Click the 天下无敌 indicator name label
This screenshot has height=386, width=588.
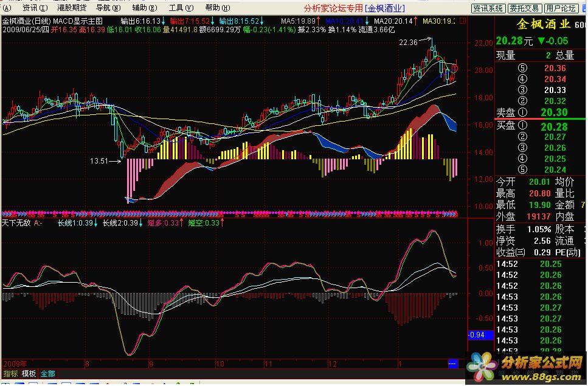point(16,223)
